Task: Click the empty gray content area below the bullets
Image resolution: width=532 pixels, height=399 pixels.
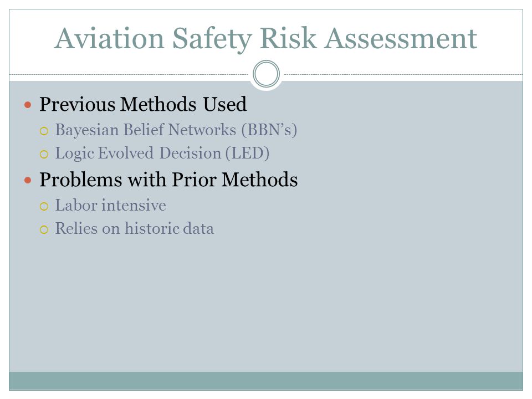Action: pyautogui.click(x=266, y=305)
